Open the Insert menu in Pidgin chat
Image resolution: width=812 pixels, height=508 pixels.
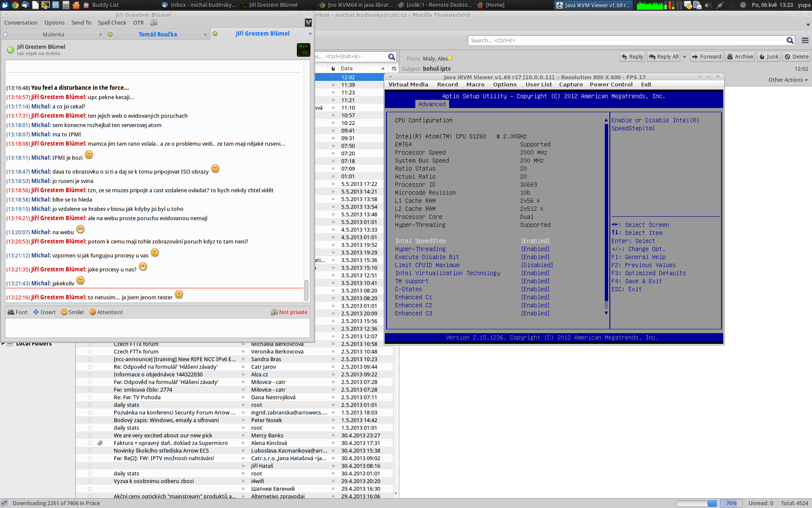point(44,312)
